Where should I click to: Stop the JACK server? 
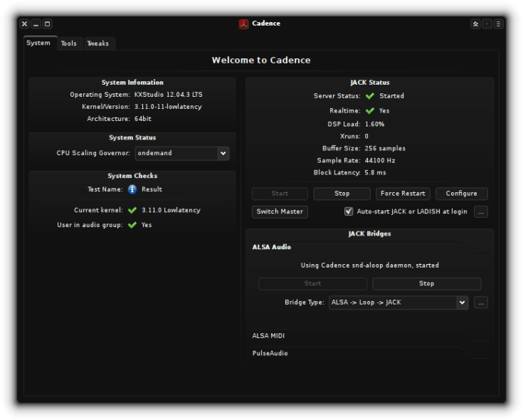point(342,194)
